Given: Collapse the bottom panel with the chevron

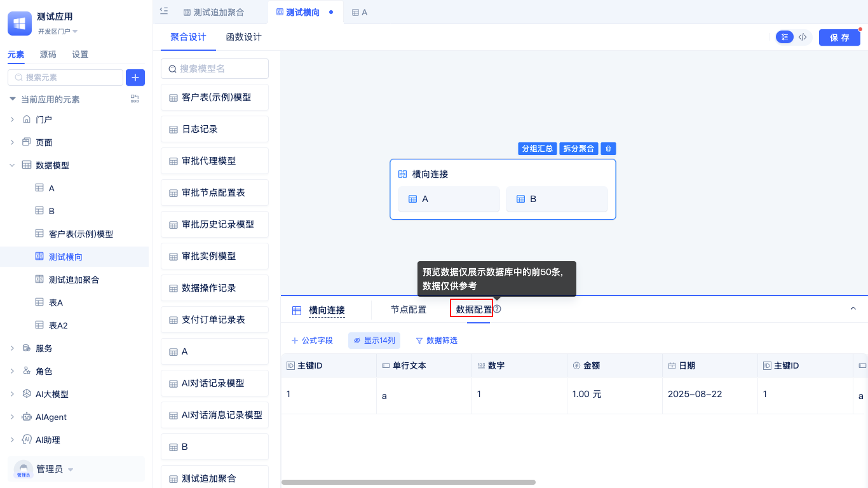Looking at the screenshot, I should [853, 309].
